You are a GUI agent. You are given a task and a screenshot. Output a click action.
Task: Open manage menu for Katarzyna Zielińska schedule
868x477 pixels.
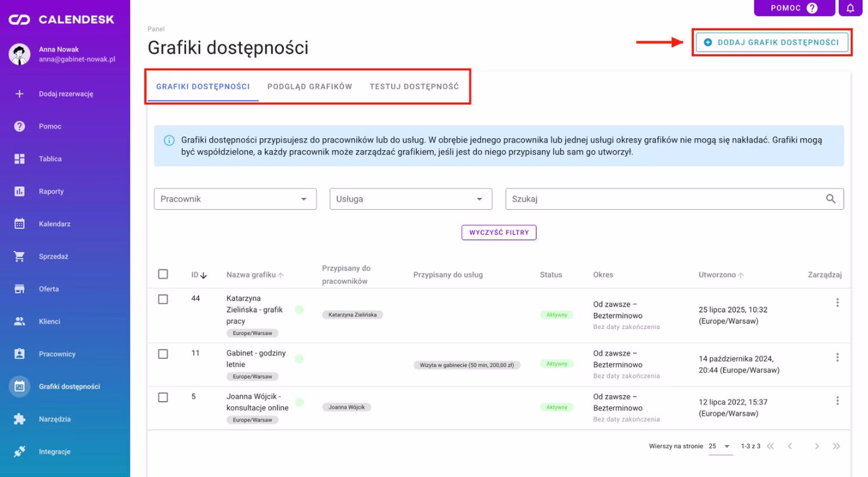[837, 303]
